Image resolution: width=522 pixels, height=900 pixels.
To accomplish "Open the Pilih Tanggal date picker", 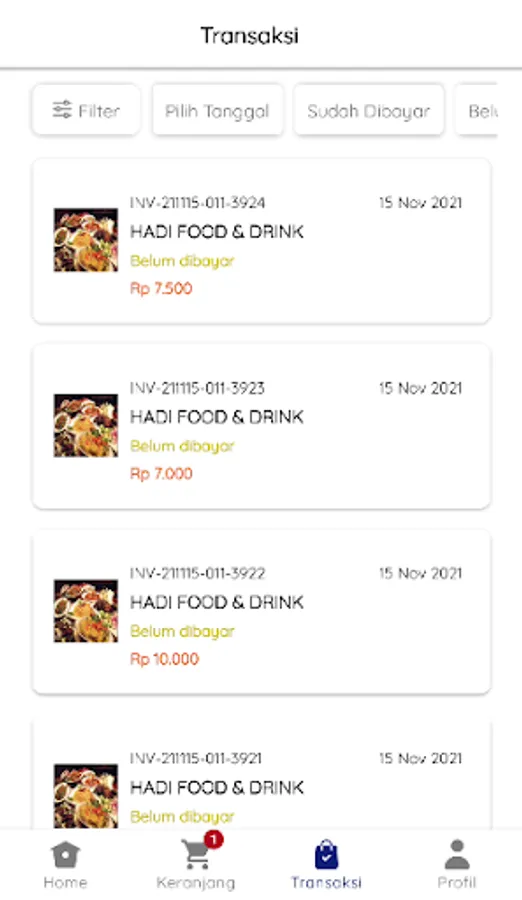I will pyautogui.click(x=218, y=110).
